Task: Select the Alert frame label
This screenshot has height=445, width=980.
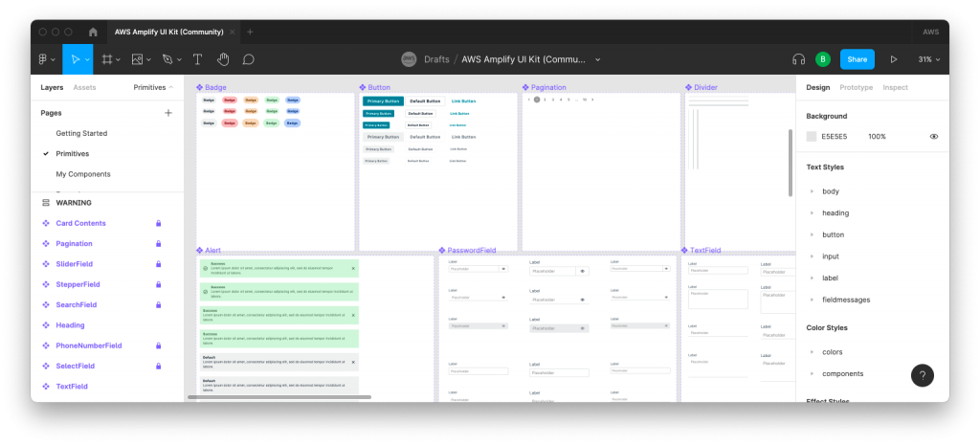Action: tap(212, 250)
